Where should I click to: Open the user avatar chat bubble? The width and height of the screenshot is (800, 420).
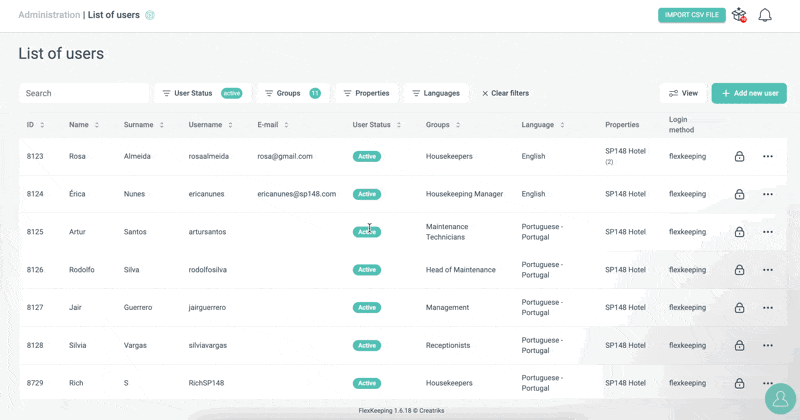click(x=780, y=399)
